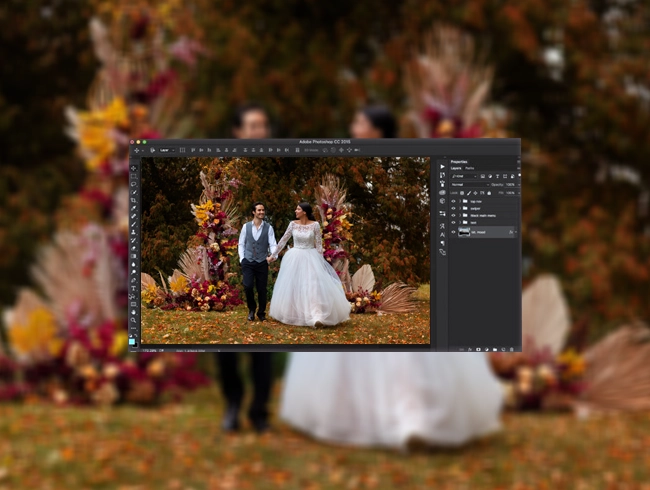Select the Eyedropper tool
The height and width of the screenshot is (490, 650).
[x=133, y=208]
